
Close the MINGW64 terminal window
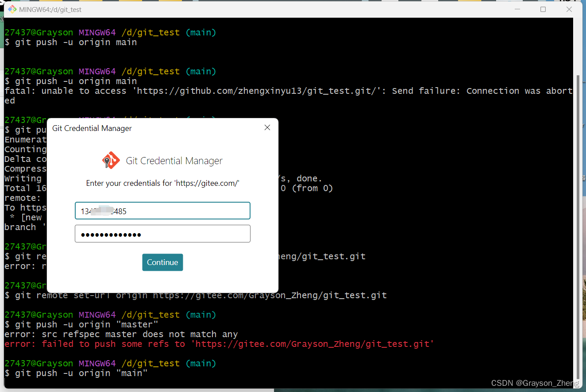click(x=570, y=9)
